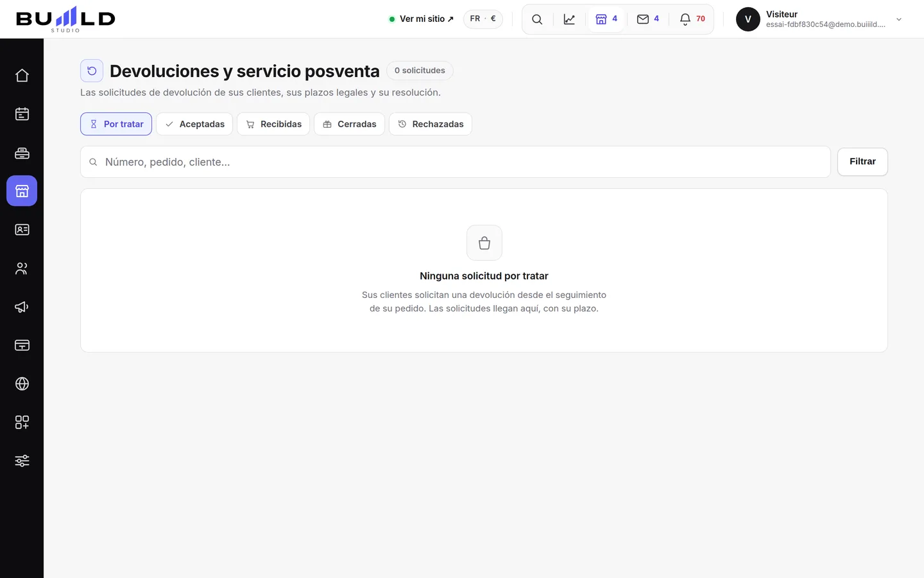Click the 0 solicitudes counter badge

click(420, 71)
